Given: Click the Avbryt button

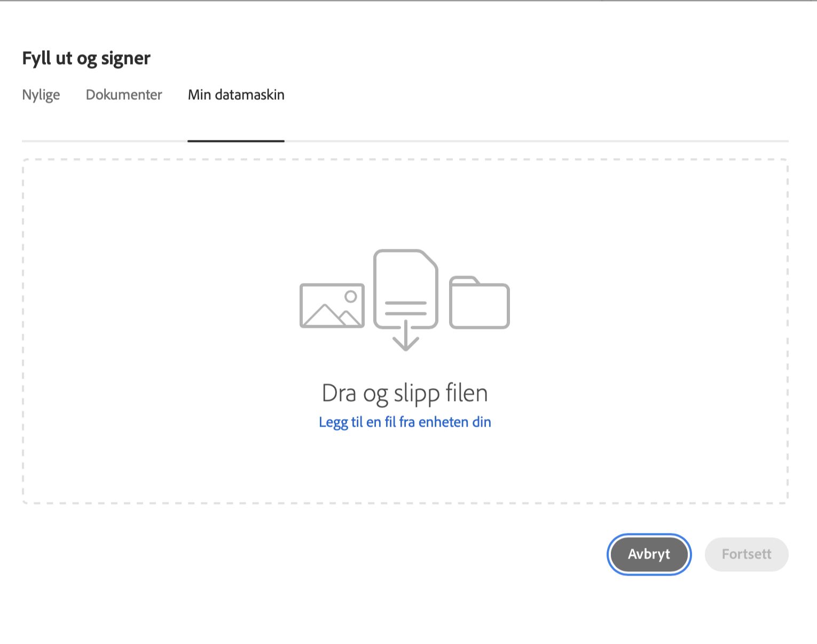Looking at the screenshot, I should tap(649, 554).
